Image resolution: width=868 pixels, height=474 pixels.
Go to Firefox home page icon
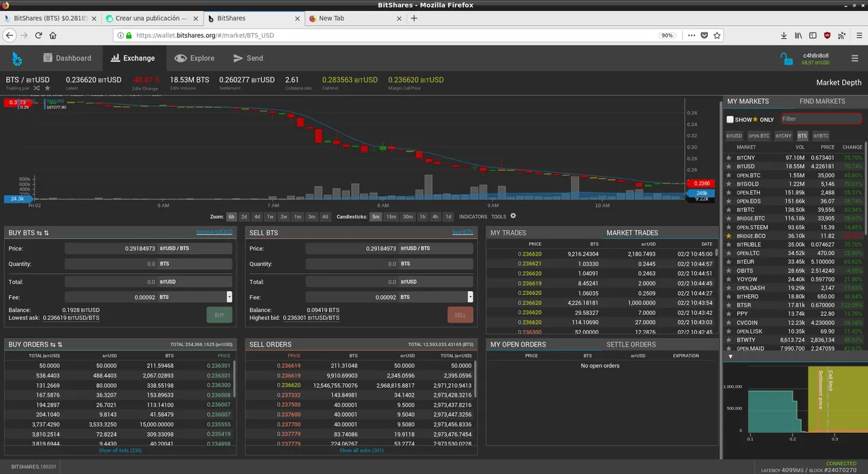click(53, 35)
